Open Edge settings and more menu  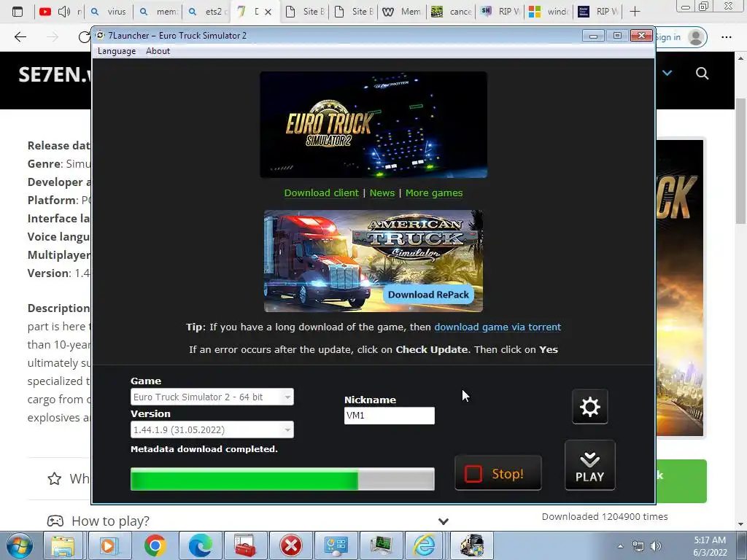click(726, 37)
